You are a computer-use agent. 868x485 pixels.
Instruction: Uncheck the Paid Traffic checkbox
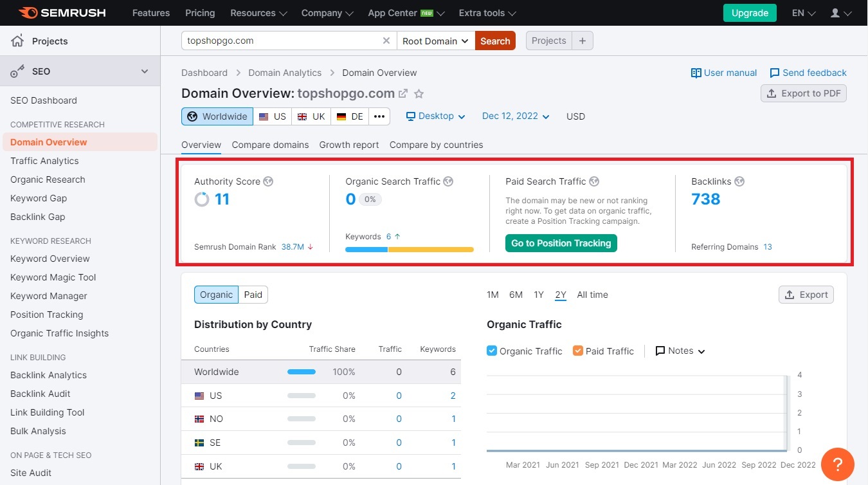(x=577, y=351)
